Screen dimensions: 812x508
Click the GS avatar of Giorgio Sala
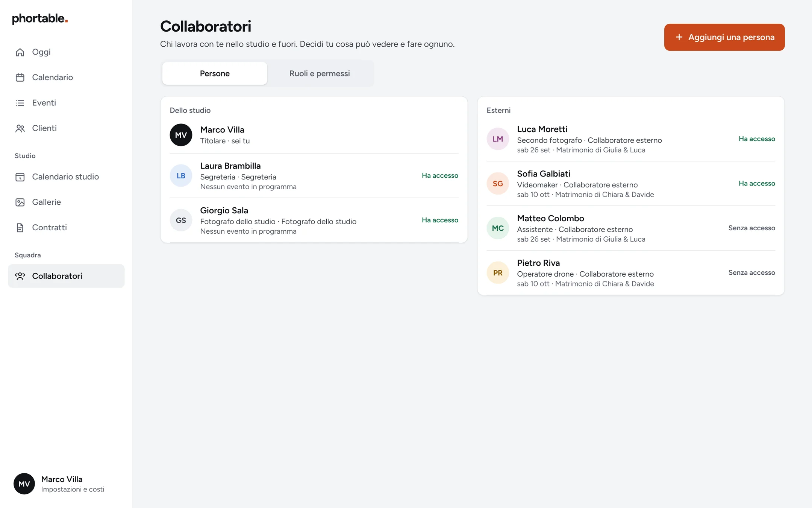pyautogui.click(x=181, y=220)
